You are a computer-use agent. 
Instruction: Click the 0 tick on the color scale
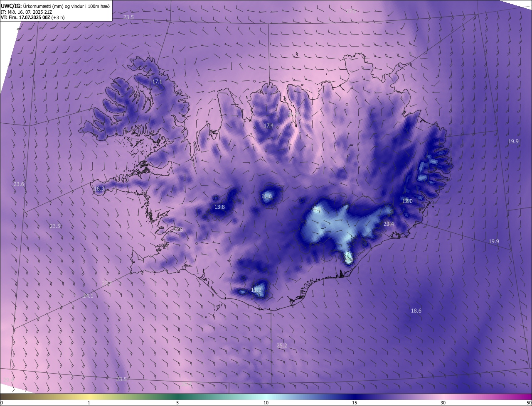(2, 403)
